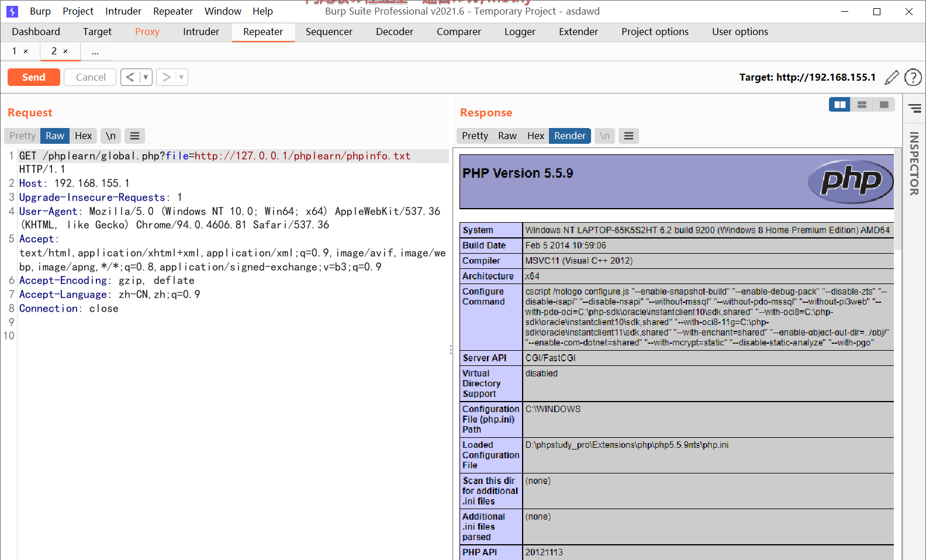Select request Hex view

pos(84,136)
